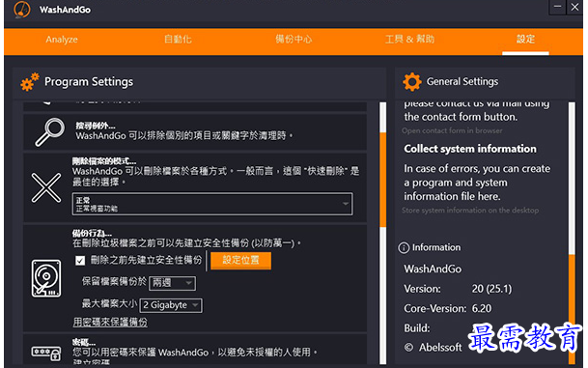Click the X delete mode icon
Viewport: 588px width, 368px height.
(46, 187)
